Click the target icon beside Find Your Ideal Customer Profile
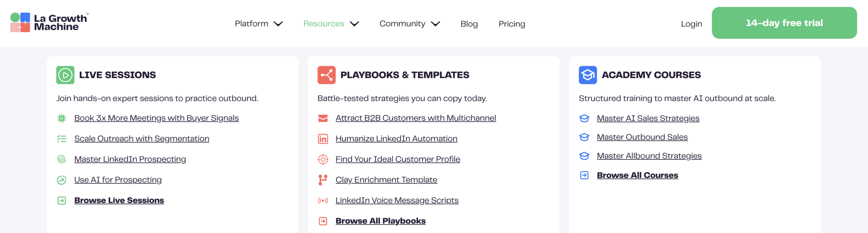The height and width of the screenshot is (233, 868). [x=323, y=159]
